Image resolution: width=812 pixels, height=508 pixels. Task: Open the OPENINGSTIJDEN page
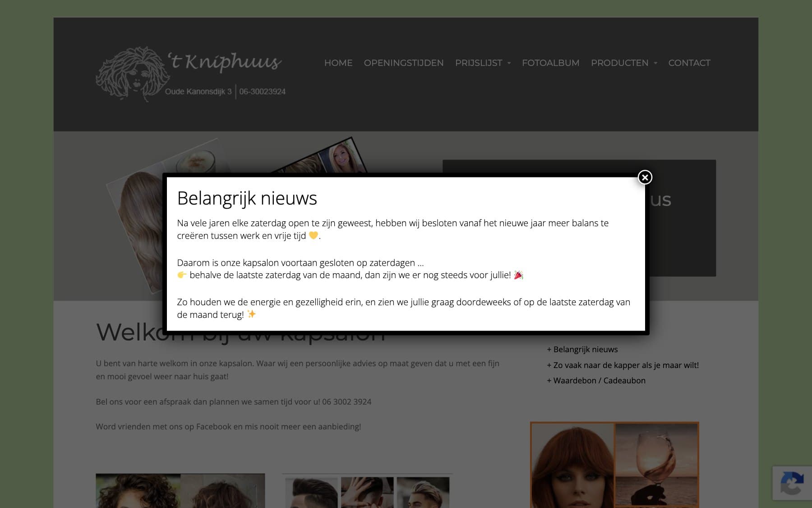(404, 63)
